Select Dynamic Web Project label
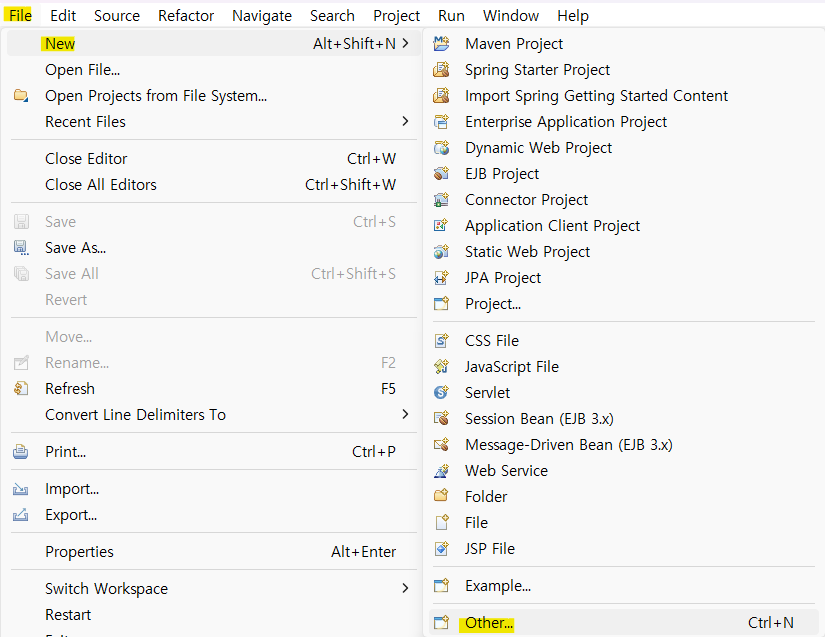Screen dimensions: 825x637 (538, 148)
